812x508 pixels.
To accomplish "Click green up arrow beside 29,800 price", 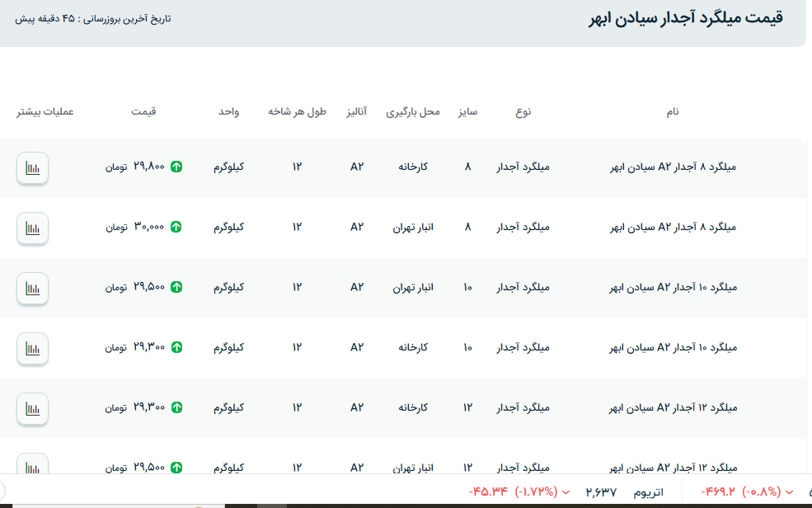I will pyautogui.click(x=176, y=167).
